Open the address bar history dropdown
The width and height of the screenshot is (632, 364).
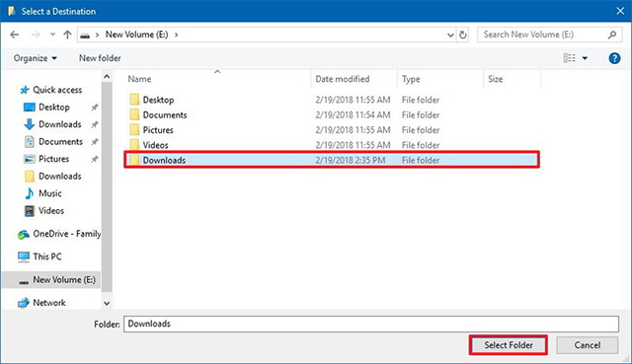coord(450,36)
